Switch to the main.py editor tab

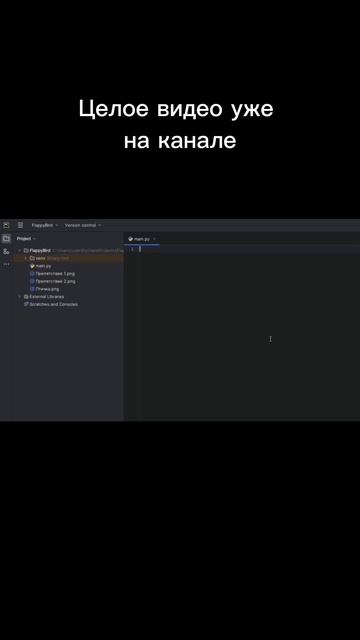click(142, 239)
